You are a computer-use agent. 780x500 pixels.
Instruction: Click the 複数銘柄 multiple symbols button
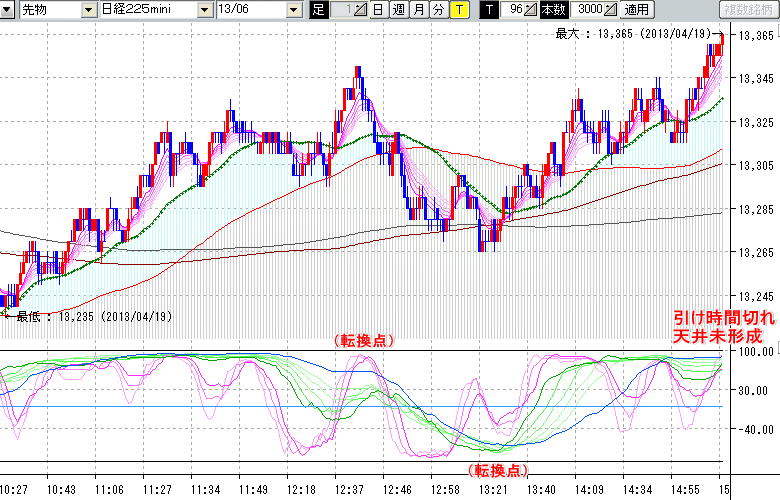749,10
